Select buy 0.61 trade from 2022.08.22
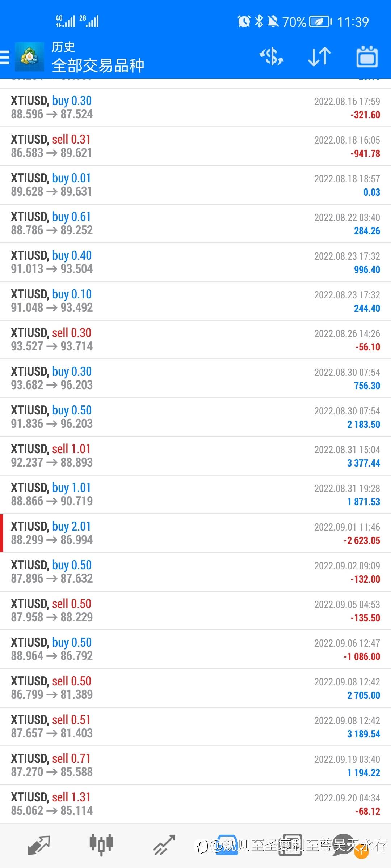The height and width of the screenshot is (868, 391). coord(195,224)
